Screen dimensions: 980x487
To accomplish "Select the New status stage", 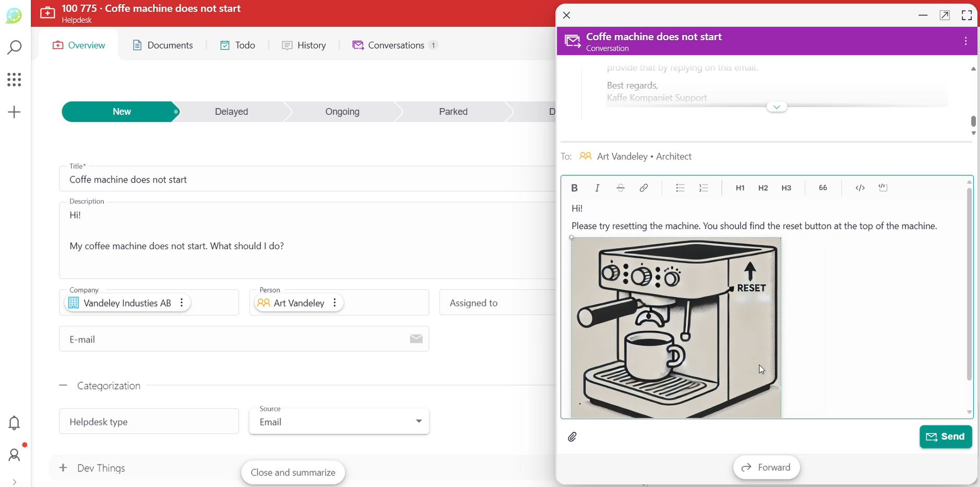I will [121, 112].
